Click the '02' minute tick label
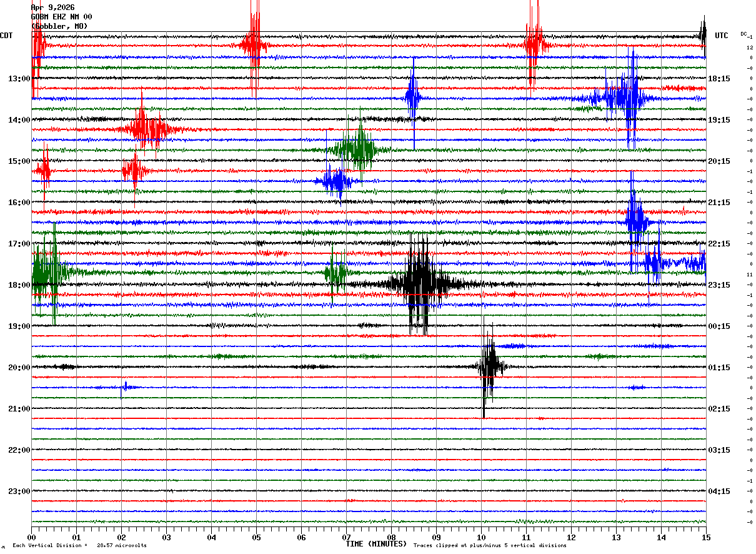The height and width of the screenshot is (554, 756). coord(121,537)
